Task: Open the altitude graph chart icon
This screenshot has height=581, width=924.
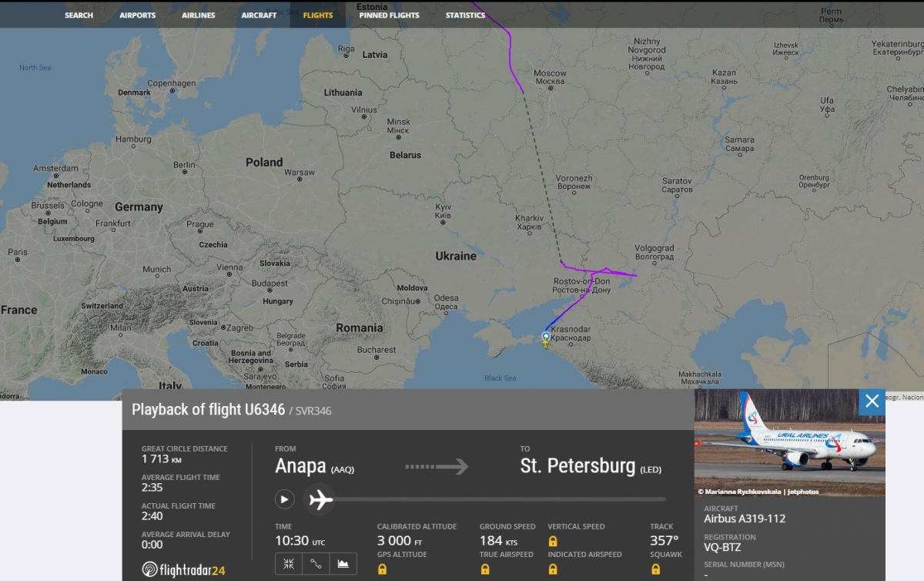Action: pyautogui.click(x=343, y=563)
